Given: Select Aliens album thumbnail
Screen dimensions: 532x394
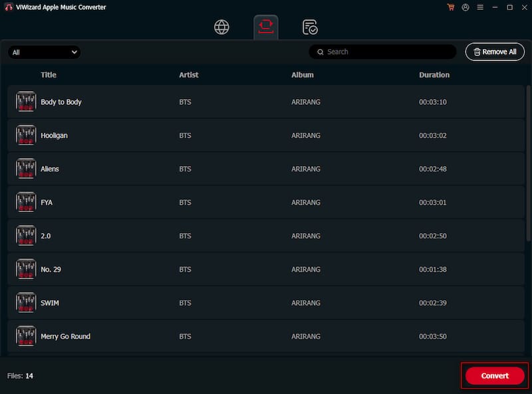Looking at the screenshot, I should point(26,169).
